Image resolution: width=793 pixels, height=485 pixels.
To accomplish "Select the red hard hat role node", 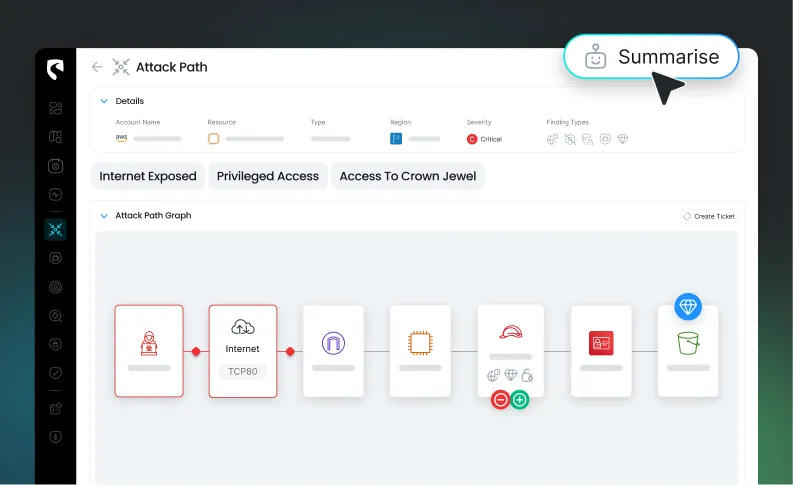I will point(511,351).
